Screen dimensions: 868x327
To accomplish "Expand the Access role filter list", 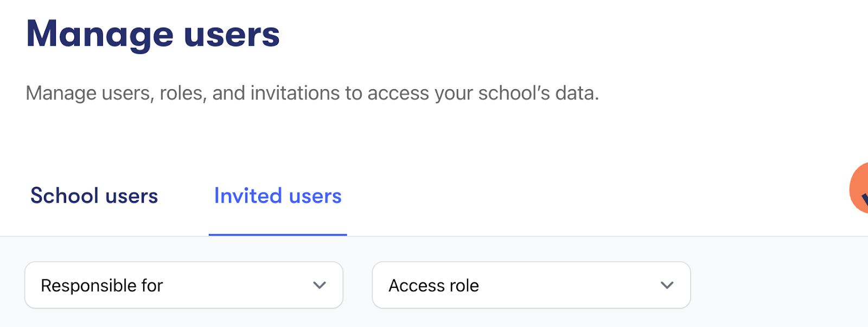I will coord(531,285).
